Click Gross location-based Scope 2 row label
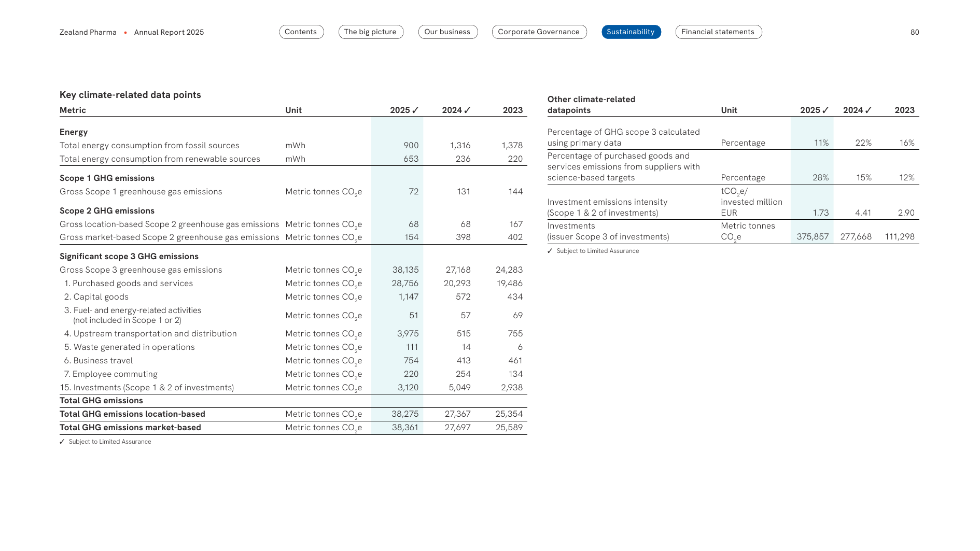The image size is (980, 551). coord(170,224)
